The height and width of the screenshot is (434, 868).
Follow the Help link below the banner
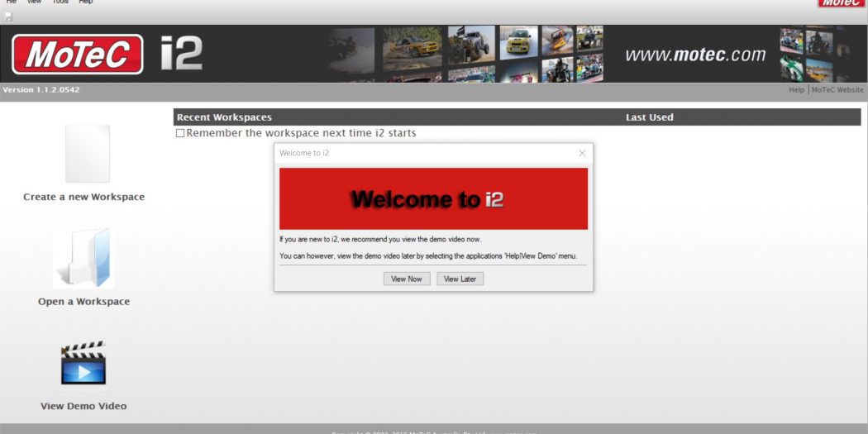pos(797,89)
